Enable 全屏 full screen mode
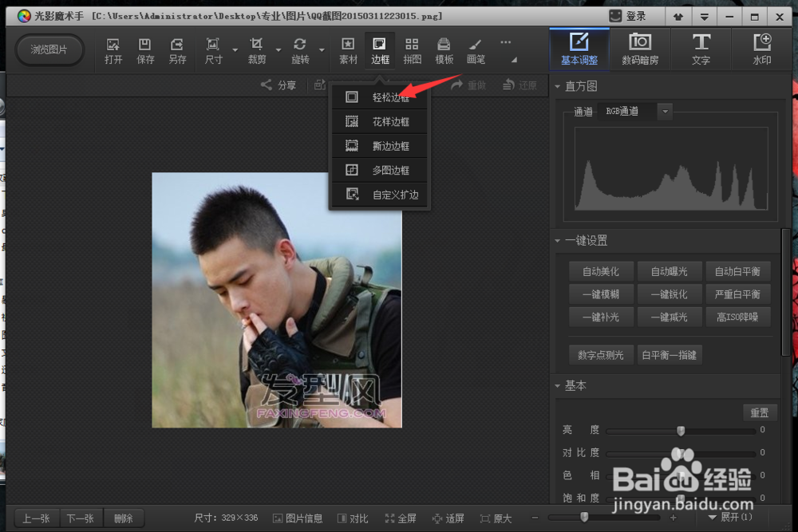The width and height of the screenshot is (798, 532). tap(401, 518)
